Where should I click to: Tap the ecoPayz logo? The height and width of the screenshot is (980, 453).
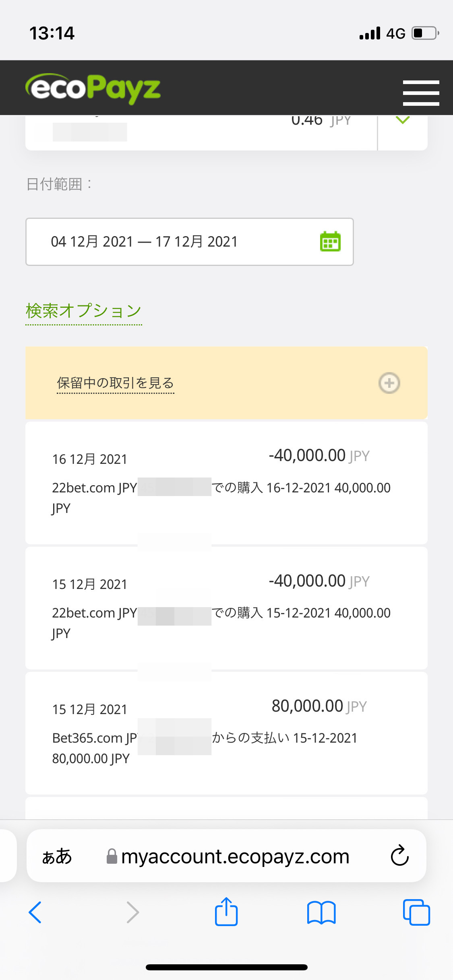click(93, 89)
